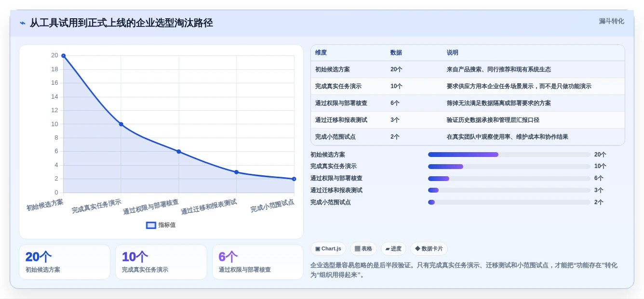The height and width of the screenshot is (299, 644).
Task: Select the 进度 tag chip
Action: click(393, 248)
